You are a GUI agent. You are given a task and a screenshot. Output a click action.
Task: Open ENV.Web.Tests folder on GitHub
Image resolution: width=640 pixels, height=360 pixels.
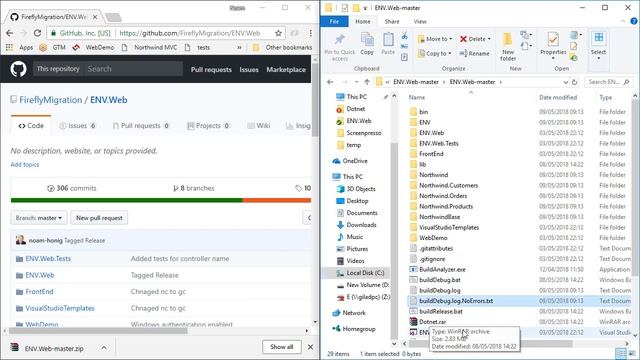point(48,259)
